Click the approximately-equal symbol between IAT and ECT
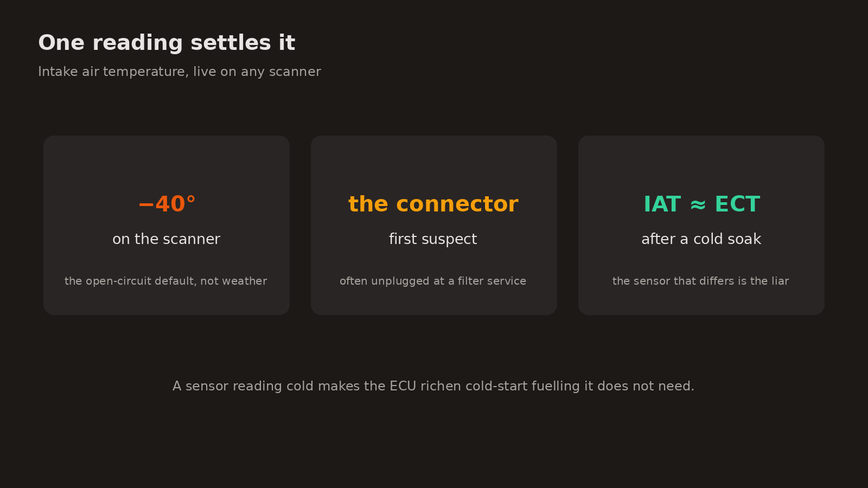The height and width of the screenshot is (488, 868). [x=698, y=205]
